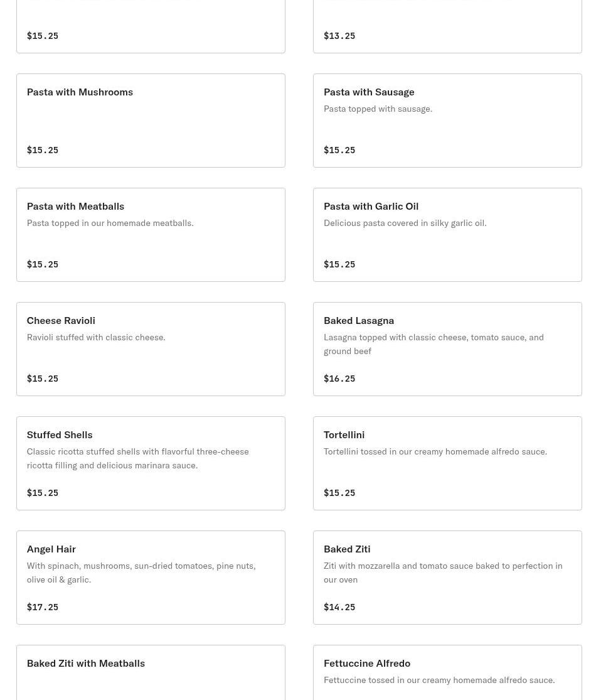The image size is (596, 700).
Task: Open the Tortellini item details
Action: 447,463
